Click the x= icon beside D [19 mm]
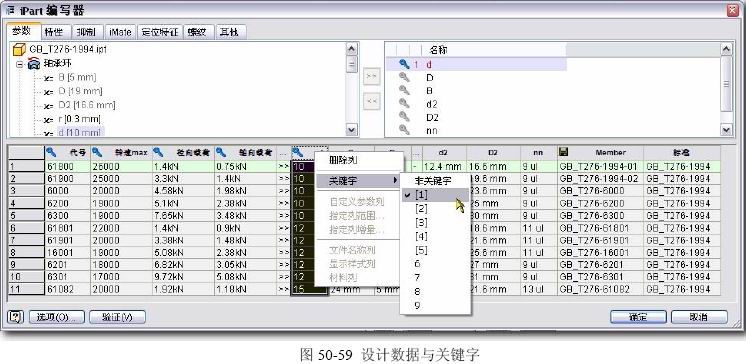 (x=48, y=91)
